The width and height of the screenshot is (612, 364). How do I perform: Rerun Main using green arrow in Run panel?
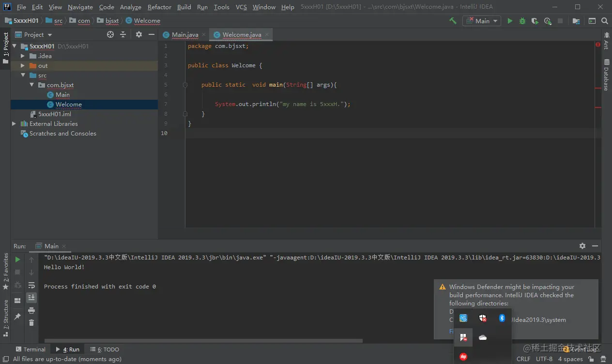[x=17, y=259]
